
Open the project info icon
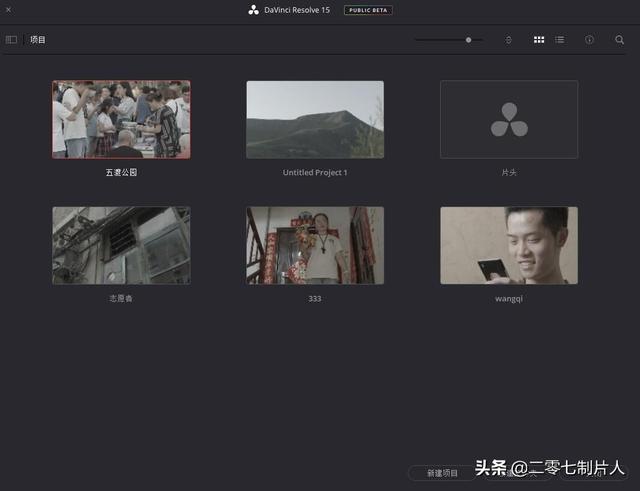click(589, 40)
